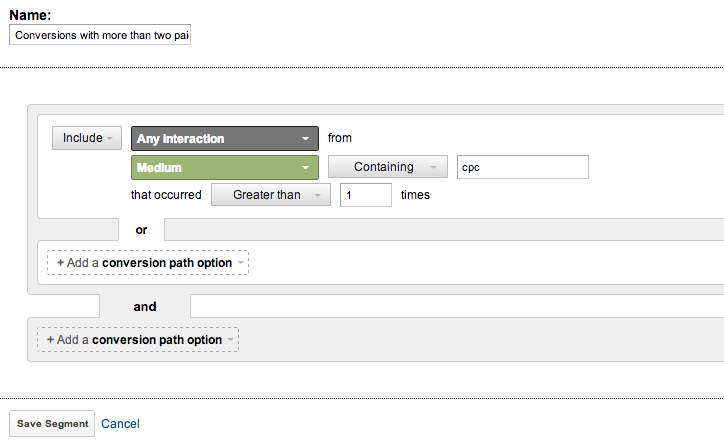The height and width of the screenshot is (446, 724).
Task: Click the arrow on Any Interaction selector
Action: [305, 139]
